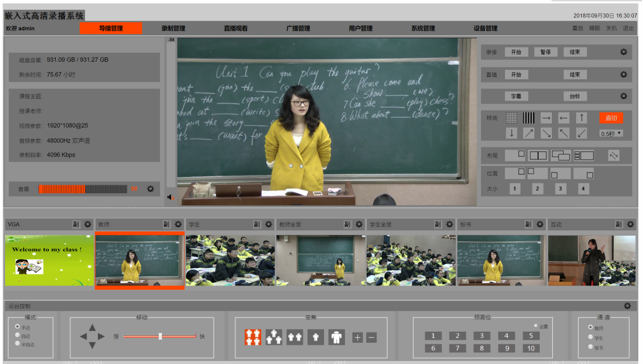
Task: Select the dotted dissolve transition
Action: (512, 118)
